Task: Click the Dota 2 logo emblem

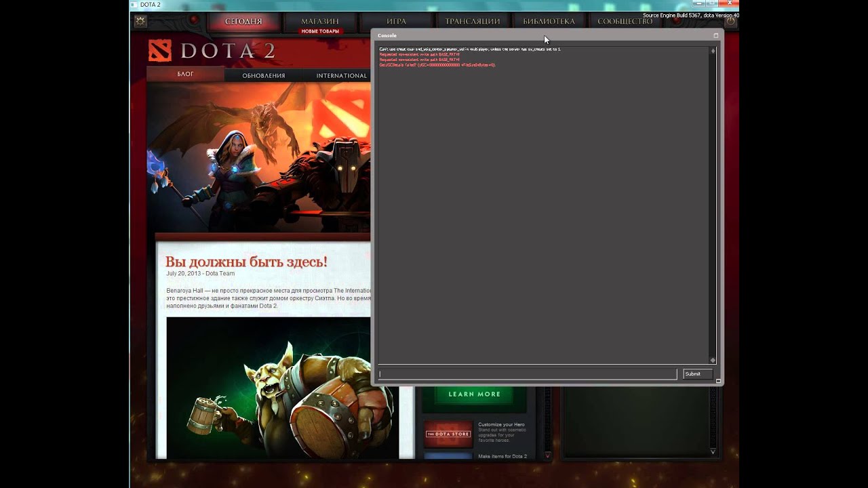Action: (160, 51)
